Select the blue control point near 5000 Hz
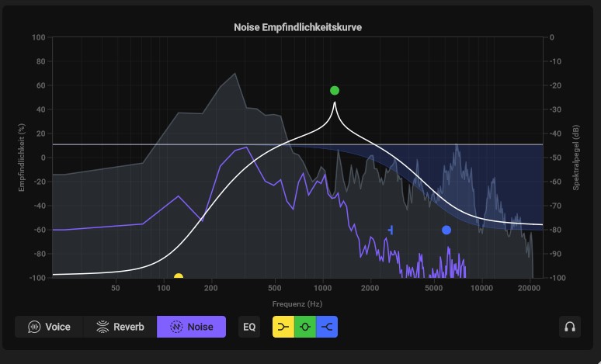Screen dimensions: 601x364 pos(446,230)
